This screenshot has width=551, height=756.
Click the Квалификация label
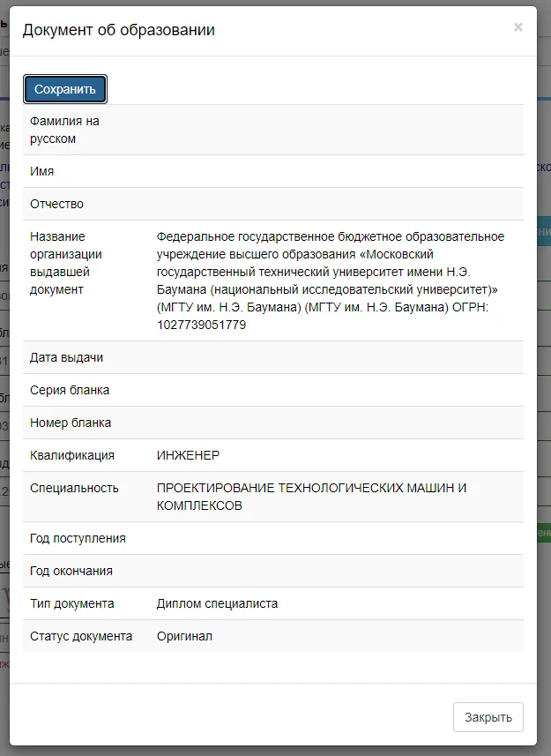72,455
